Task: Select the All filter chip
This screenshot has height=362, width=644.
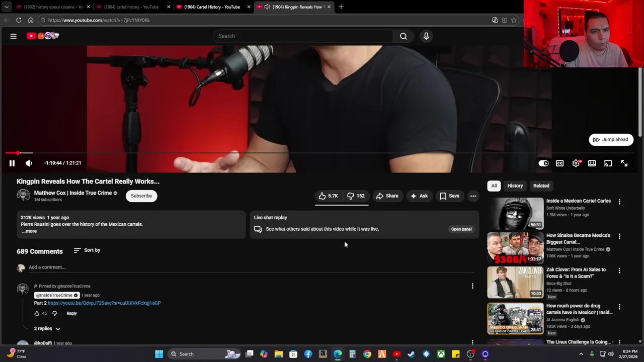Action: point(494,186)
